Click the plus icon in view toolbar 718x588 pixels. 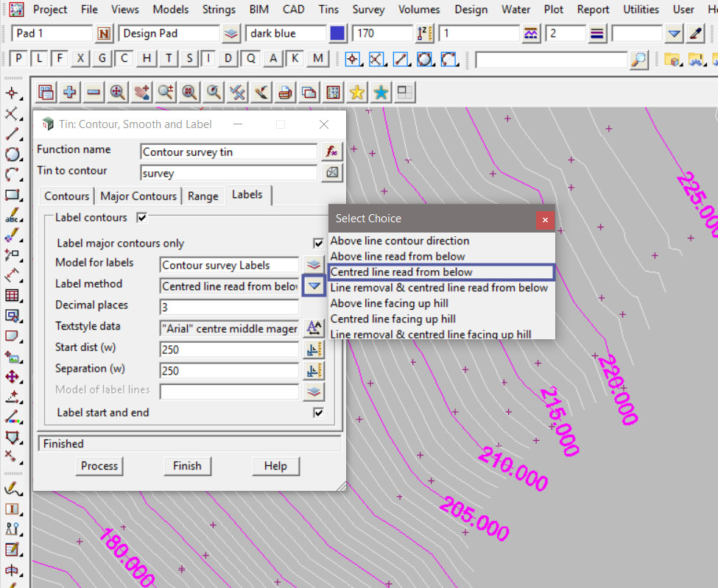pos(70,92)
